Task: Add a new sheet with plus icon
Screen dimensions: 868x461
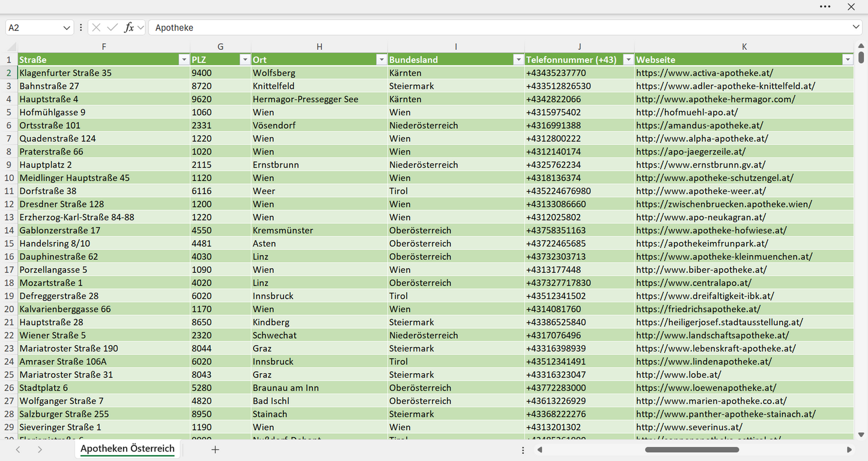Action: point(215,450)
